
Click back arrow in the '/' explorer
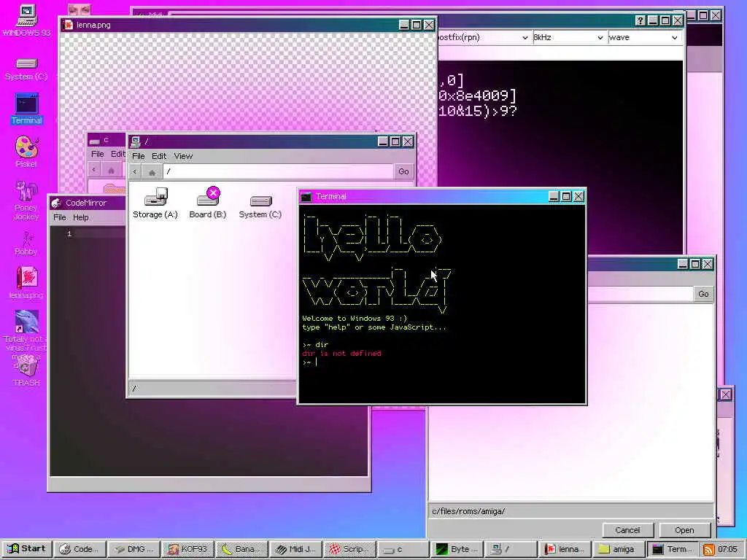click(x=135, y=172)
